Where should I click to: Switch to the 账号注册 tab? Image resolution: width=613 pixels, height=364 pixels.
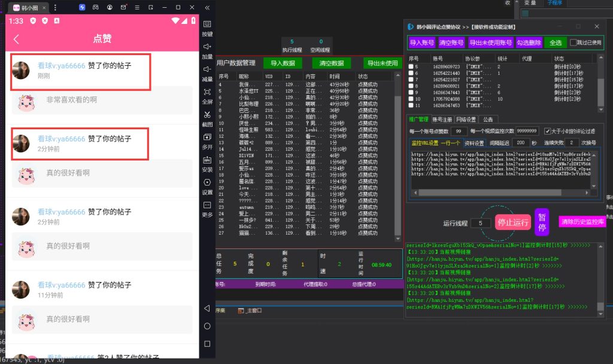point(442,119)
